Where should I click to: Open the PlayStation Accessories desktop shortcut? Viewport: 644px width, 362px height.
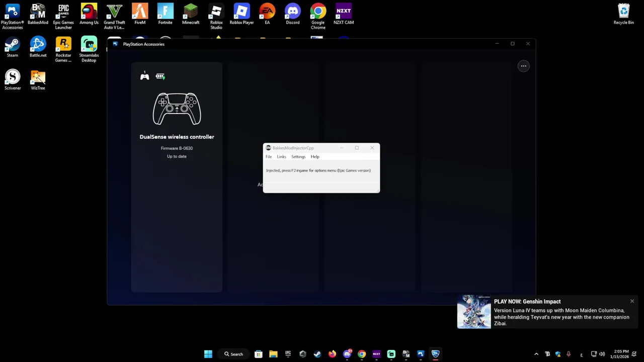(x=12, y=16)
